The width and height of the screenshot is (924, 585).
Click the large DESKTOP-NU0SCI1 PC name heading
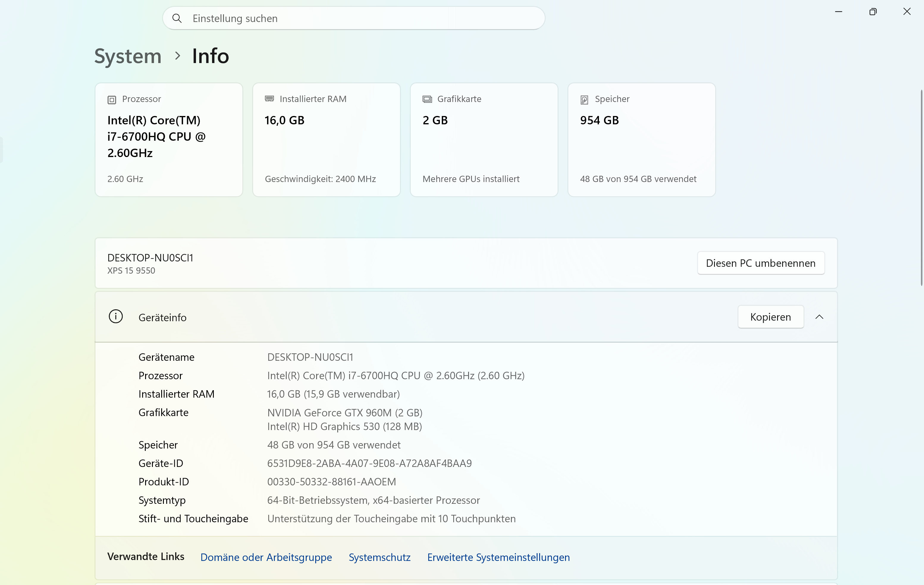(150, 258)
